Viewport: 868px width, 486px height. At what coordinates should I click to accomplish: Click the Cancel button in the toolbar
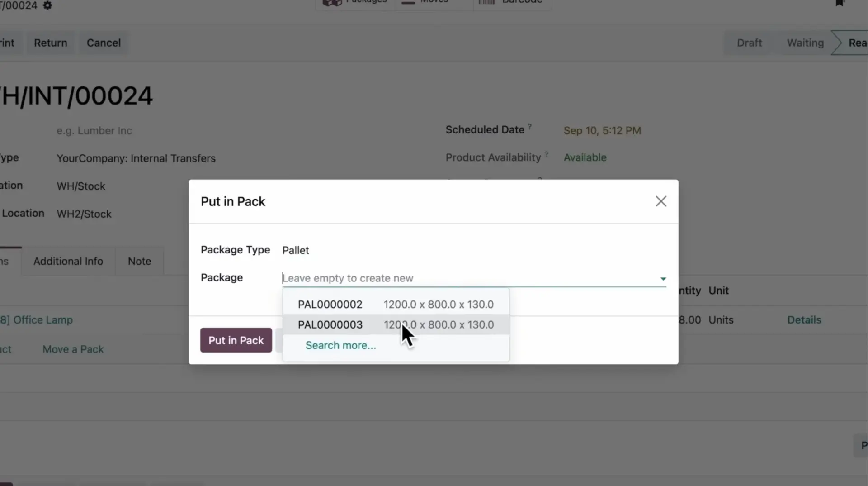click(x=104, y=43)
